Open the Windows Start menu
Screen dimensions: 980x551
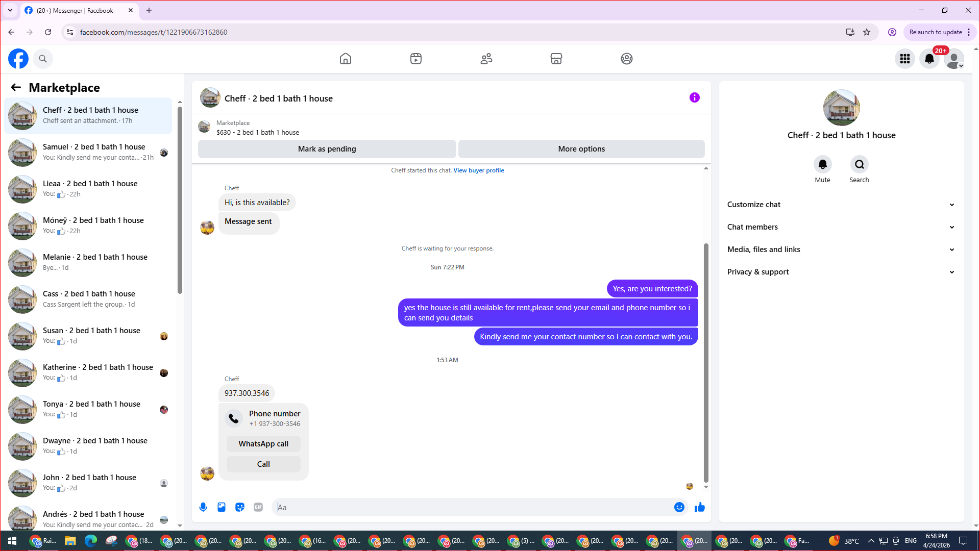[x=12, y=541]
